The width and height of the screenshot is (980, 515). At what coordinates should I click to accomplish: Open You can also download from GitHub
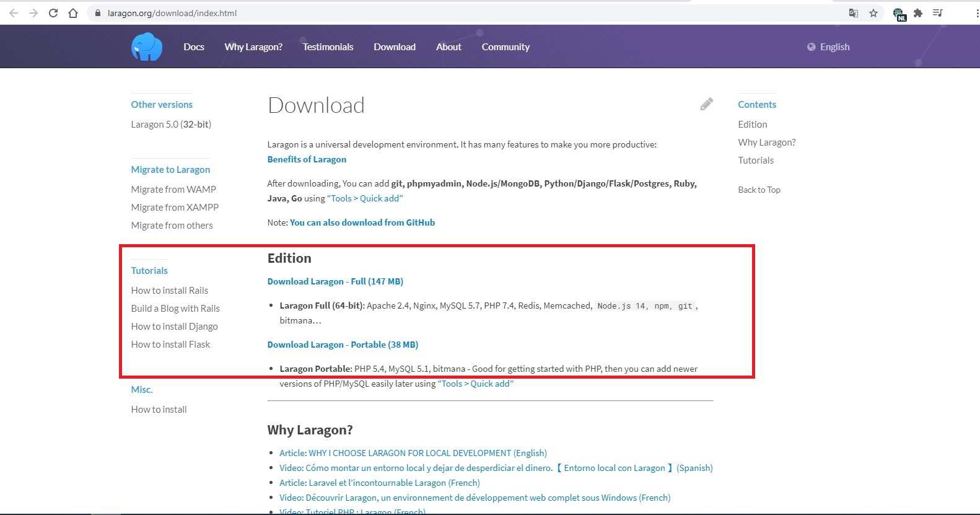click(x=362, y=222)
